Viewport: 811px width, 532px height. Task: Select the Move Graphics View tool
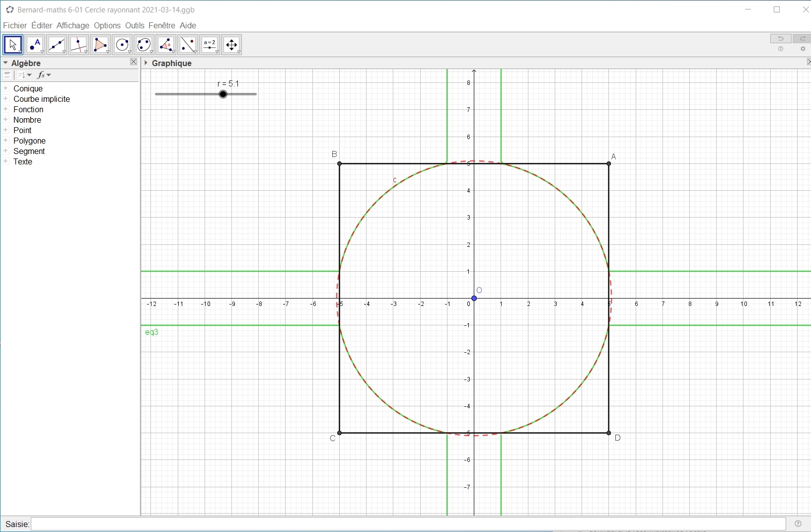point(232,45)
